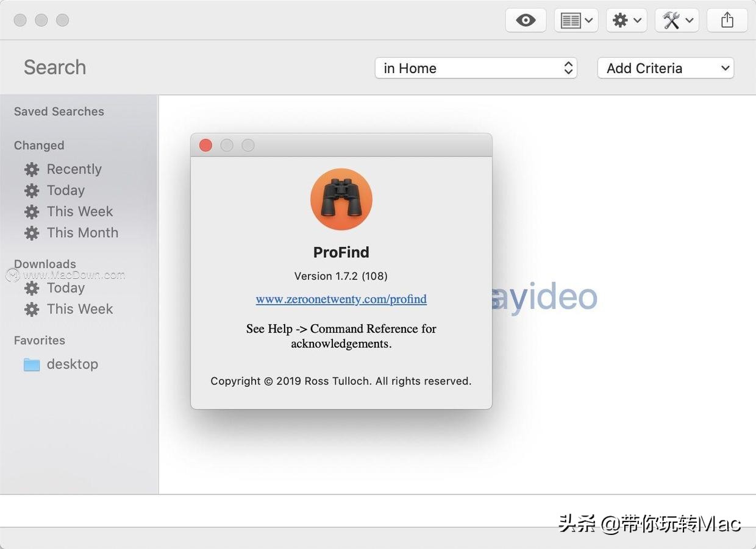Viewport: 756px width, 549px height.
Task: Click the Downloads section header
Action: coord(45,264)
